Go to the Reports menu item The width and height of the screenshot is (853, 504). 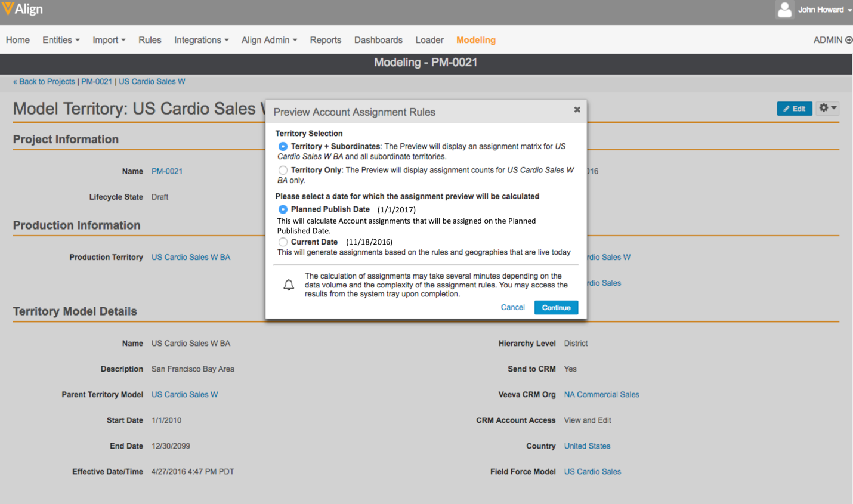[x=325, y=40]
